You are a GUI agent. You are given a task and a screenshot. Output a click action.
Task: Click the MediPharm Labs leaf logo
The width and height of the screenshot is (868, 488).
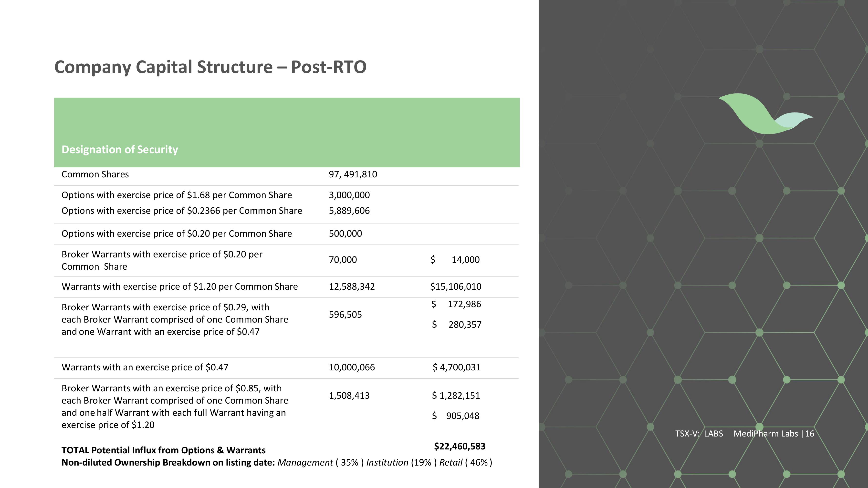[x=766, y=113]
